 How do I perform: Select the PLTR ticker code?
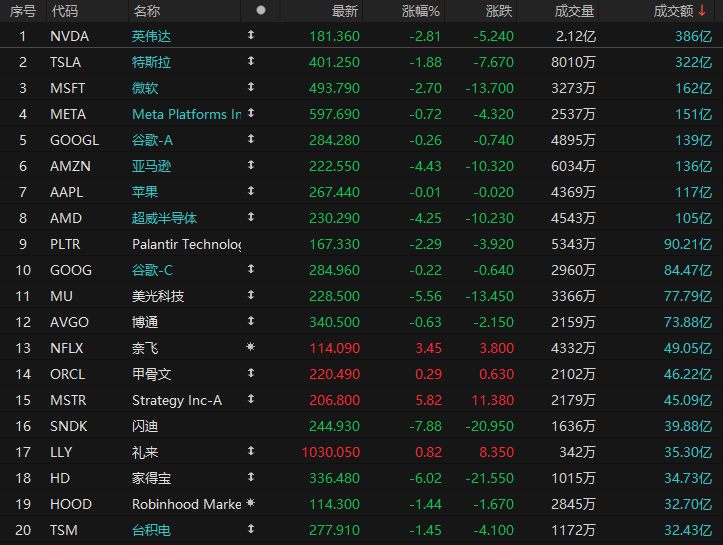[x=65, y=244]
